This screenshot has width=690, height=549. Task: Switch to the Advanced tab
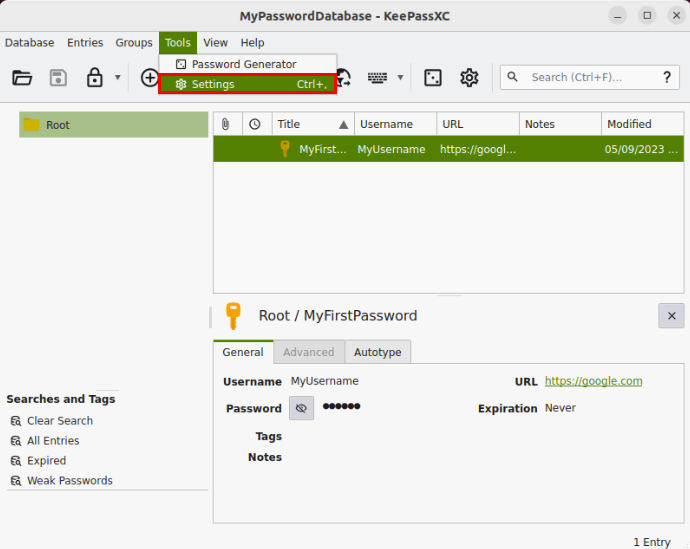pyautogui.click(x=308, y=352)
